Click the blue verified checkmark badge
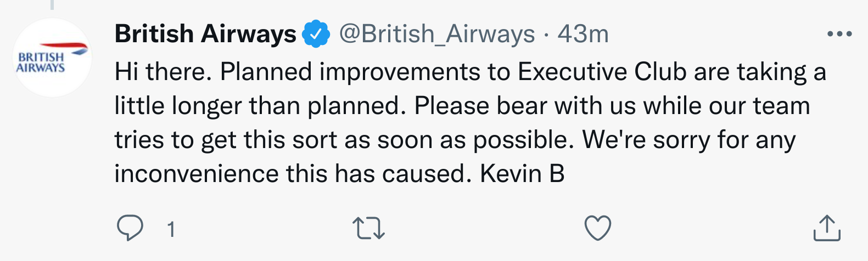The image size is (868, 261). tap(317, 35)
